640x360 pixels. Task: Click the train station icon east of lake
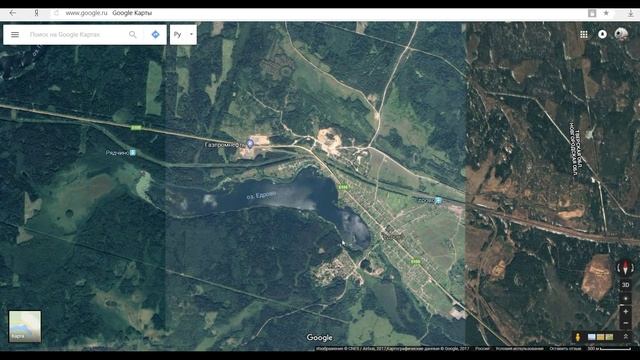click(438, 200)
